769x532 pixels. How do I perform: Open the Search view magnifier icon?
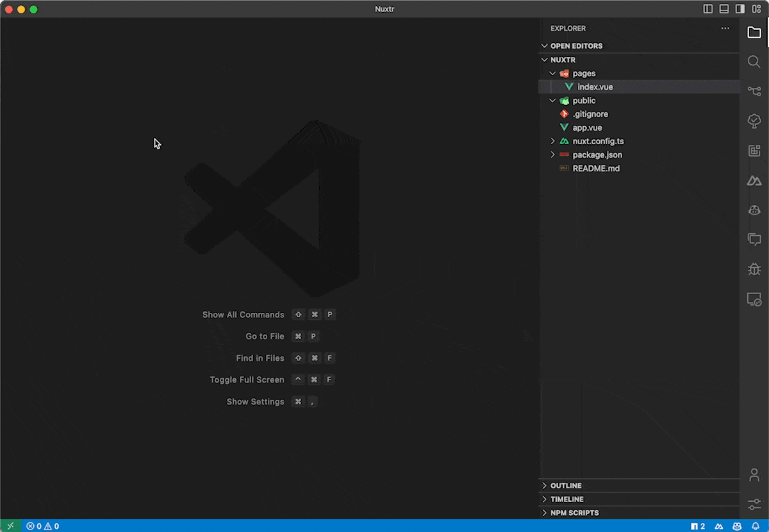tap(754, 62)
